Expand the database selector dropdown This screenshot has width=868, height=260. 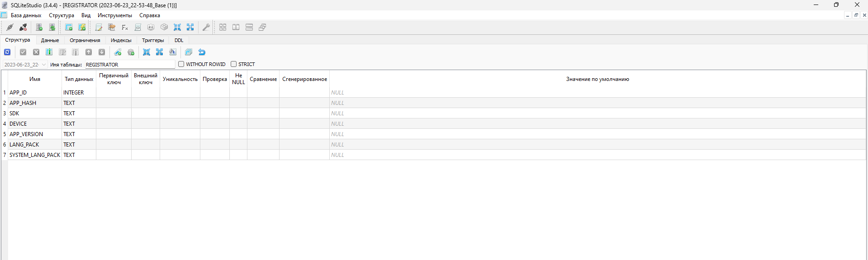(x=44, y=65)
